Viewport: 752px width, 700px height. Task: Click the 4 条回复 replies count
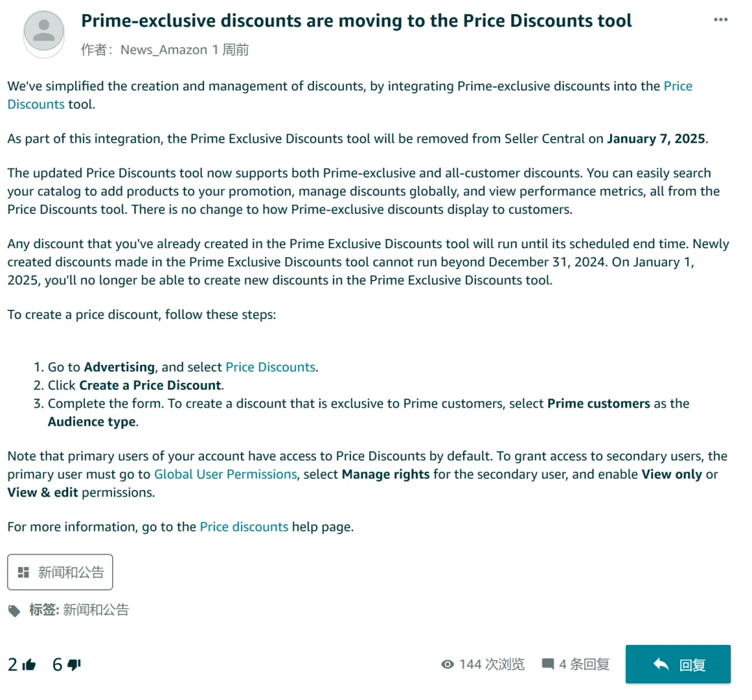point(584,664)
